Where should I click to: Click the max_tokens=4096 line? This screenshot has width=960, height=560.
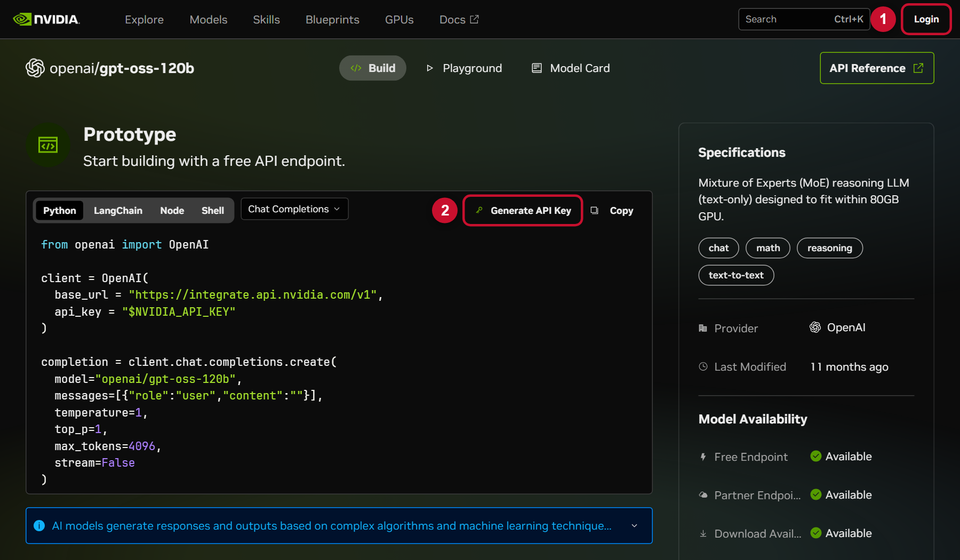(x=108, y=446)
